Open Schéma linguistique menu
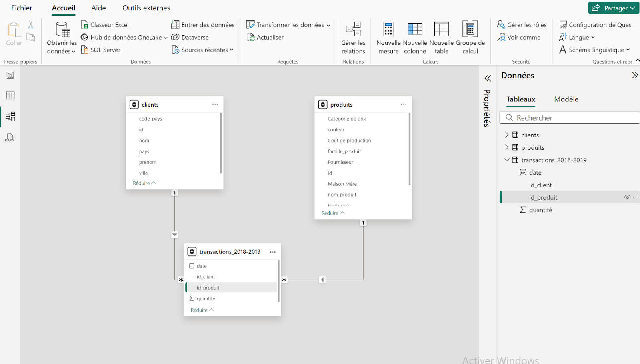 (594, 50)
